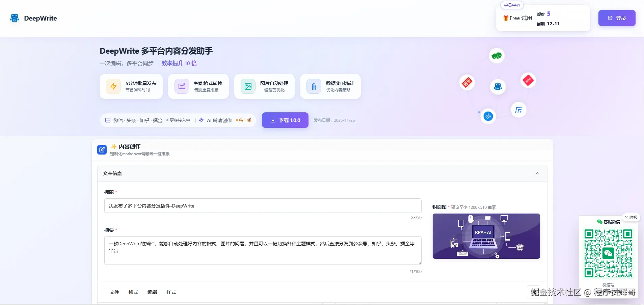Screen dimensions: 644x305
Task: Click the 一次编辑，多平台同步 subtitle
Action: pos(127,63)
